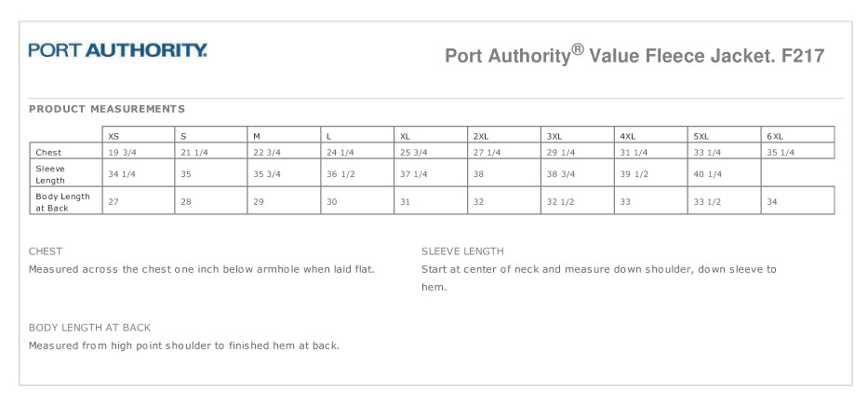Click the text about measuring below armhole
868x407 pixels.
pyautogui.click(x=201, y=269)
